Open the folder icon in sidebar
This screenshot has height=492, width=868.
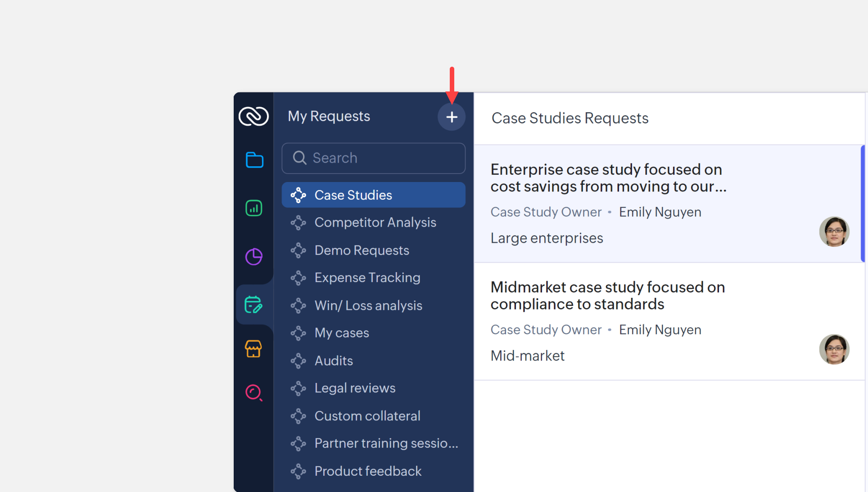(254, 160)
